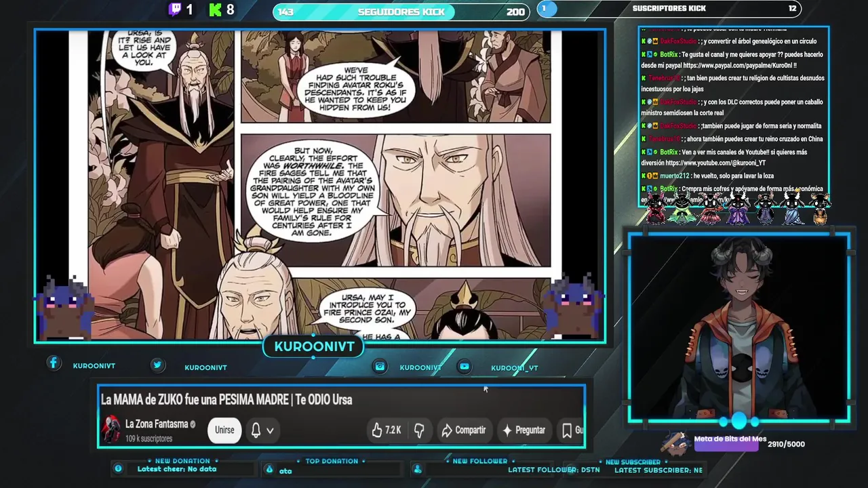
Task: Click the Preguntar button
Action: [523, 430]
